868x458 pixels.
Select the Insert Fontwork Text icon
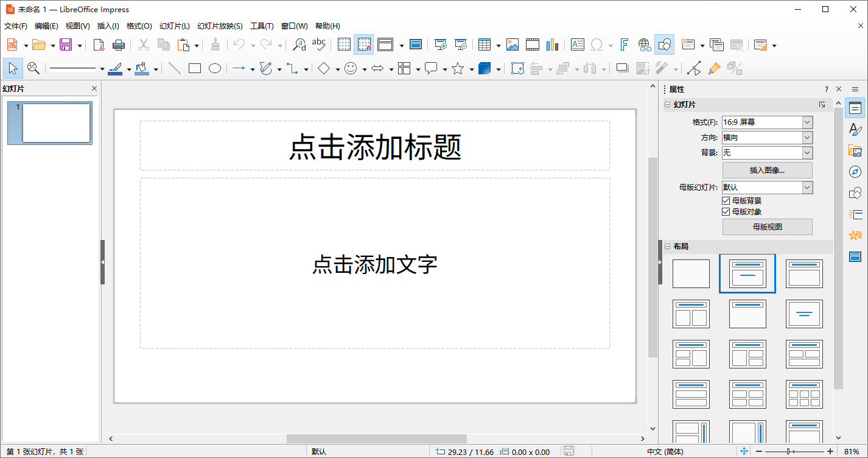tap(623, 44)
